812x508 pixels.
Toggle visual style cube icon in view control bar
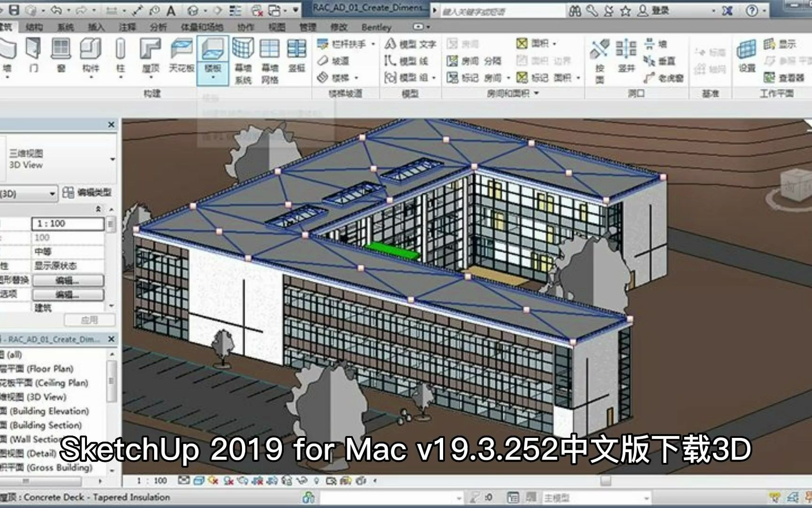point(198,481)
